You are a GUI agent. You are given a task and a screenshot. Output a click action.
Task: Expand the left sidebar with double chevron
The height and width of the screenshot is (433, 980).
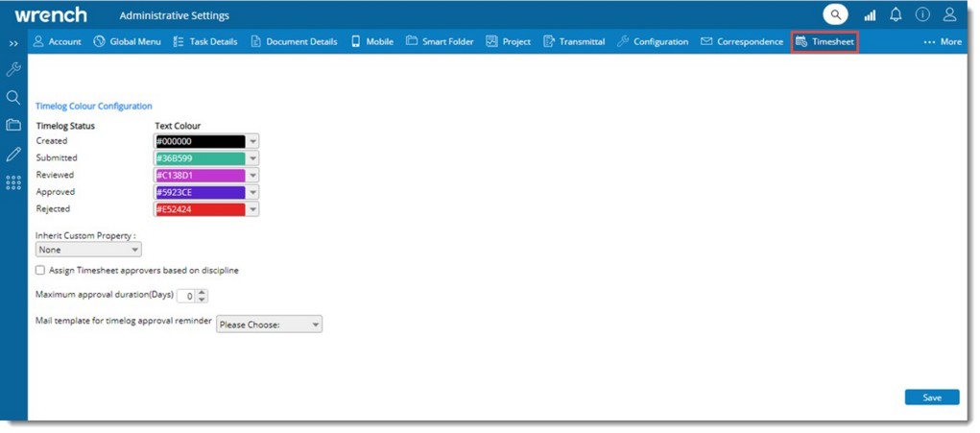(x=13, y=43)
